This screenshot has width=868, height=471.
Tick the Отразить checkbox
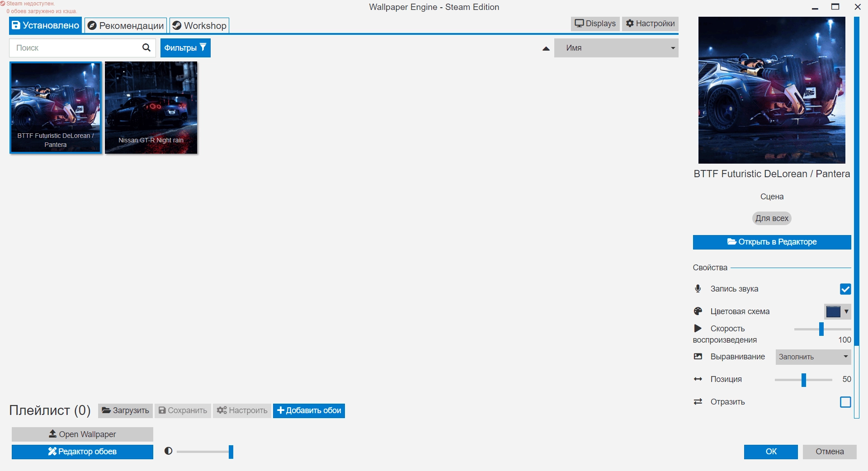click(x=845, y=402)
